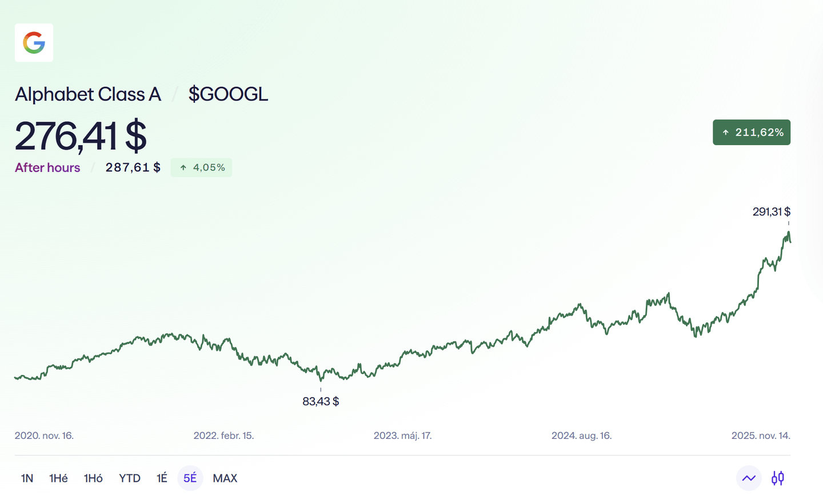Switch to the 1É time range
823x504 pixels.
[162, 478]
